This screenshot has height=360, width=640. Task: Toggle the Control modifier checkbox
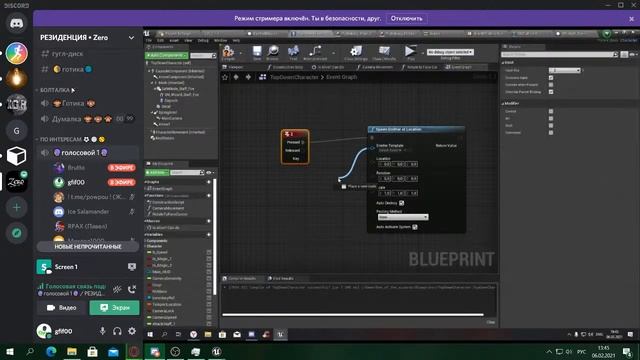tap(551, 111)
